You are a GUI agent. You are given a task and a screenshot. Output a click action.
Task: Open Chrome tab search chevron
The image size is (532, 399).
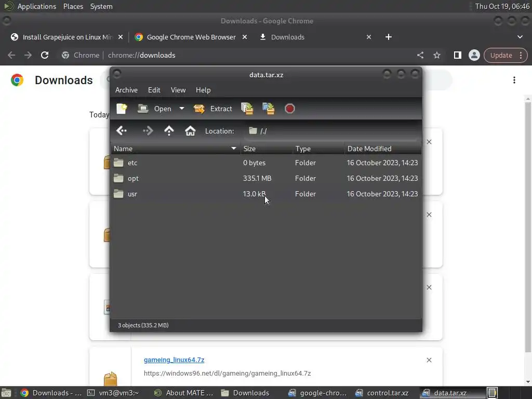click(x=520, y=37)
